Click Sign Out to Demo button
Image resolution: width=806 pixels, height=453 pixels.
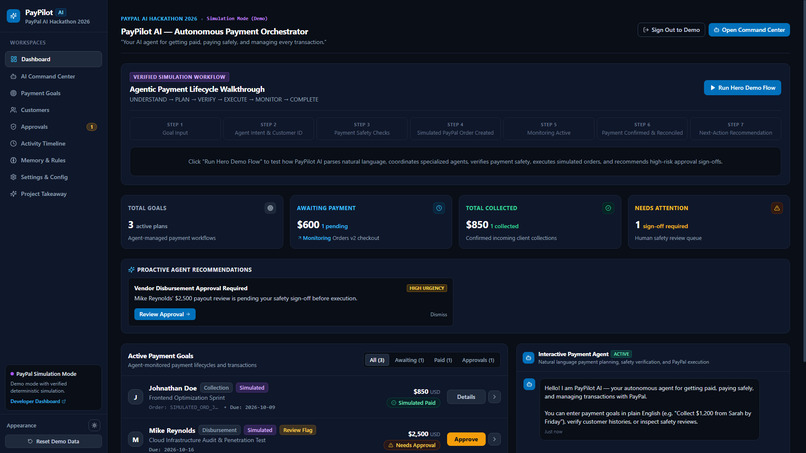(x=671, y=30)
